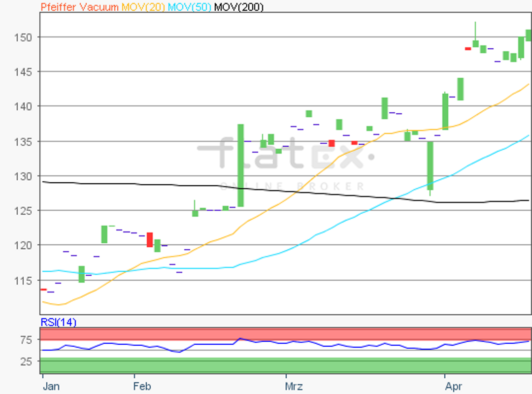
Task: Click the Pfeiffer Vacuum chart title
Action: [x=79, y=7]
